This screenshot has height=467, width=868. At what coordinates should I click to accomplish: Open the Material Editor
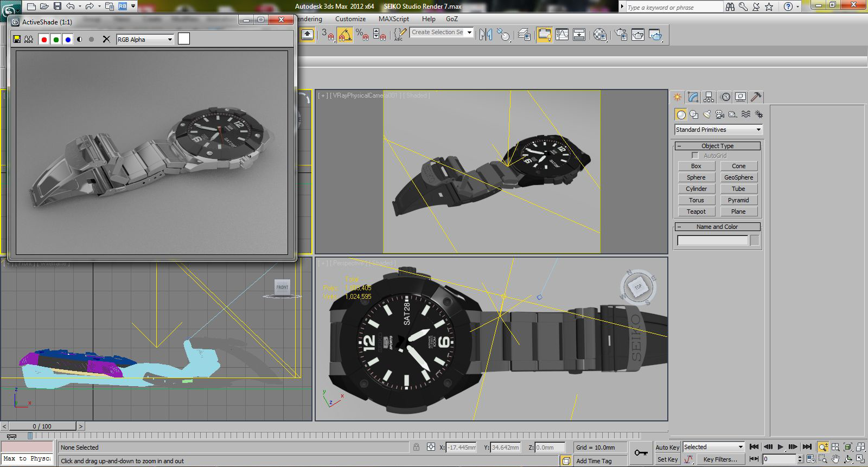click(x=600, y=35)
